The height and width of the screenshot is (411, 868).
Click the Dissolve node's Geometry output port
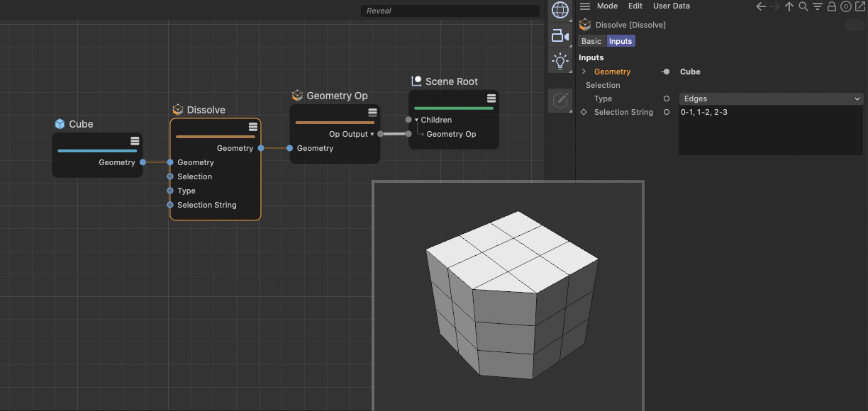click(x=261, y=148)
